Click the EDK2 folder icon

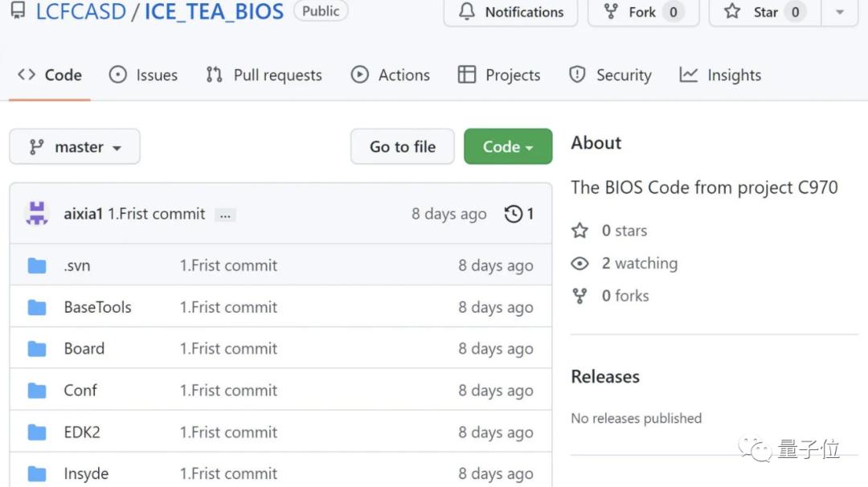[37, 432]
